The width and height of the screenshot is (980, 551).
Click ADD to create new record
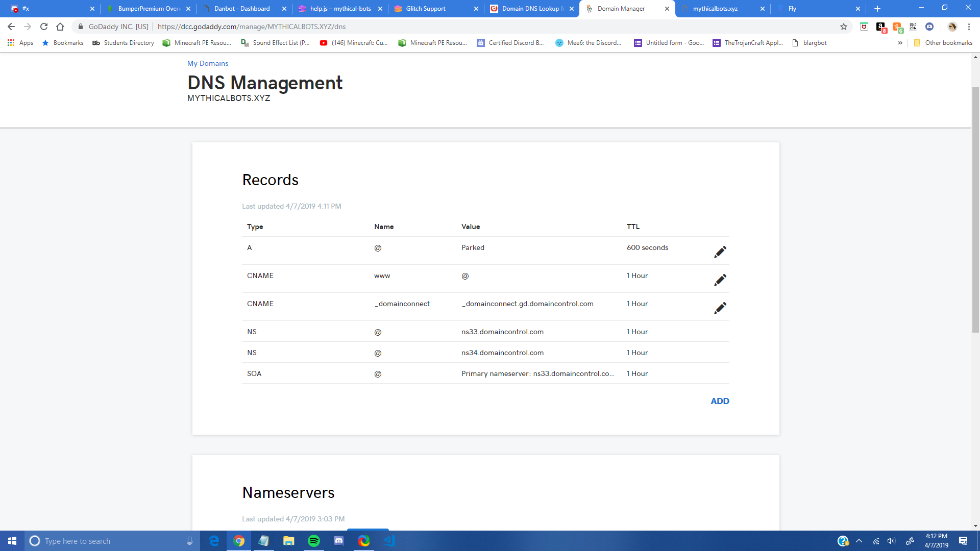720,401
